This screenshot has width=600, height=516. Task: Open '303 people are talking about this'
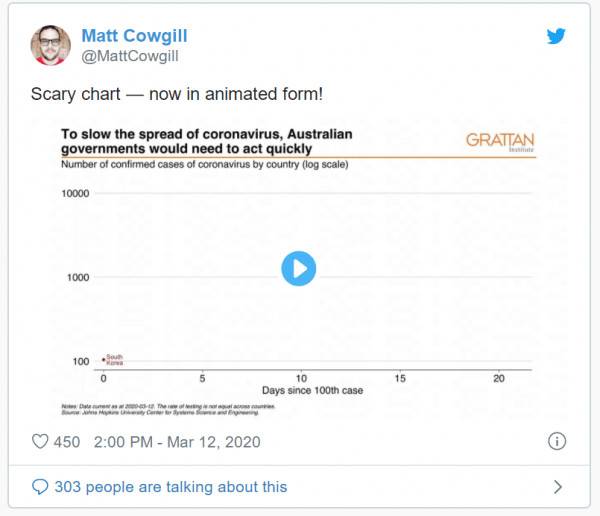click(171, 487)
